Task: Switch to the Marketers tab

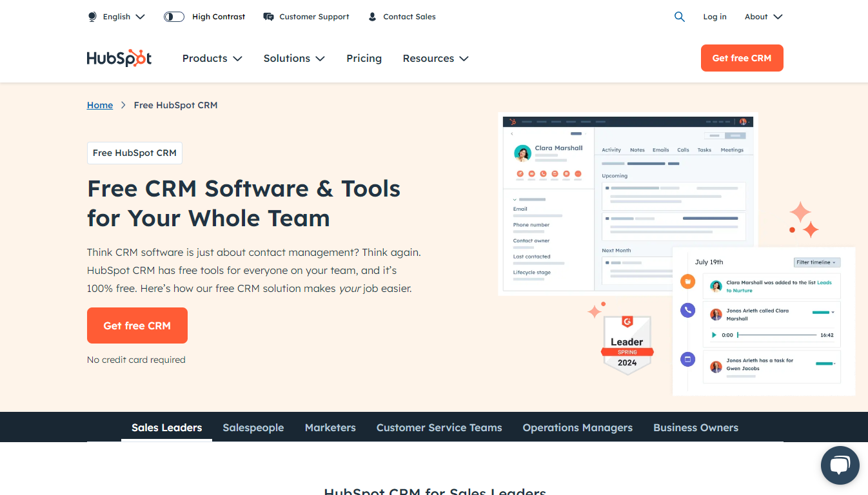Action: pyautogui.click(x=330, y=427)
